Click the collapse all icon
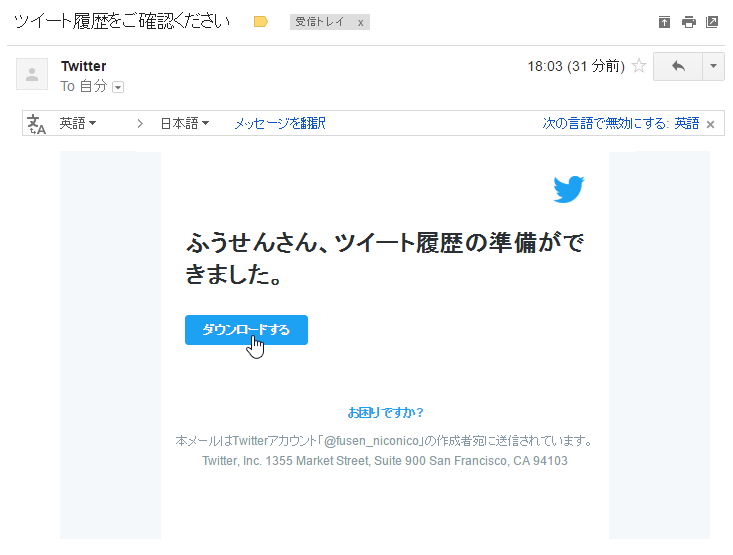Image resolution: width=733 pixels, height=555 pixels. [x=664, y=22]
